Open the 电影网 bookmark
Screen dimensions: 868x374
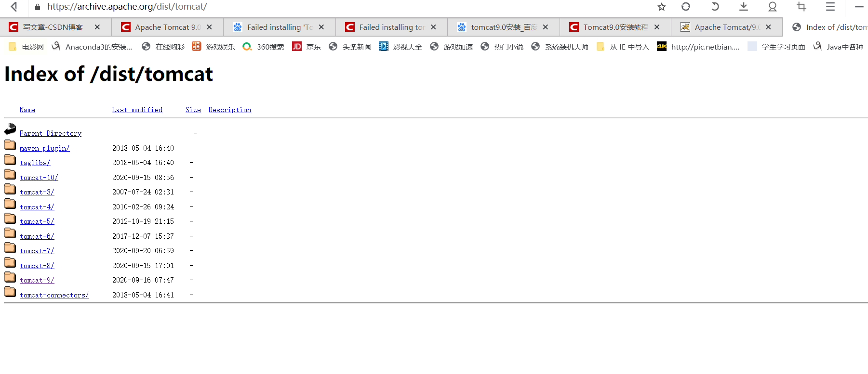click(x=27, y=47)
